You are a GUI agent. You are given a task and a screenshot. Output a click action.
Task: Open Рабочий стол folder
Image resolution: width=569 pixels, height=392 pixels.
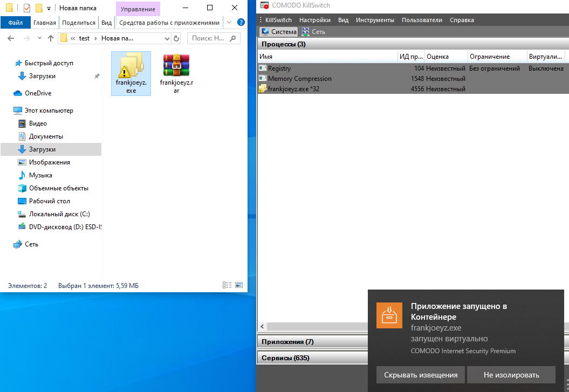50,201
